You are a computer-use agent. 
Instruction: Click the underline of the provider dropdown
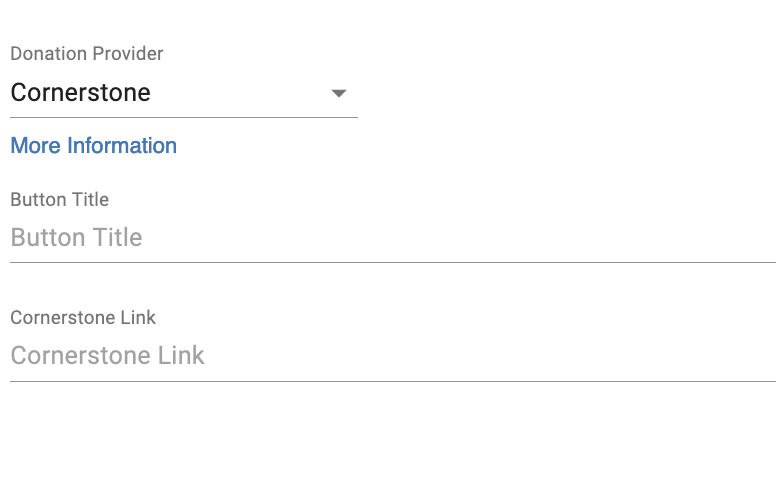tap(183, 117)
